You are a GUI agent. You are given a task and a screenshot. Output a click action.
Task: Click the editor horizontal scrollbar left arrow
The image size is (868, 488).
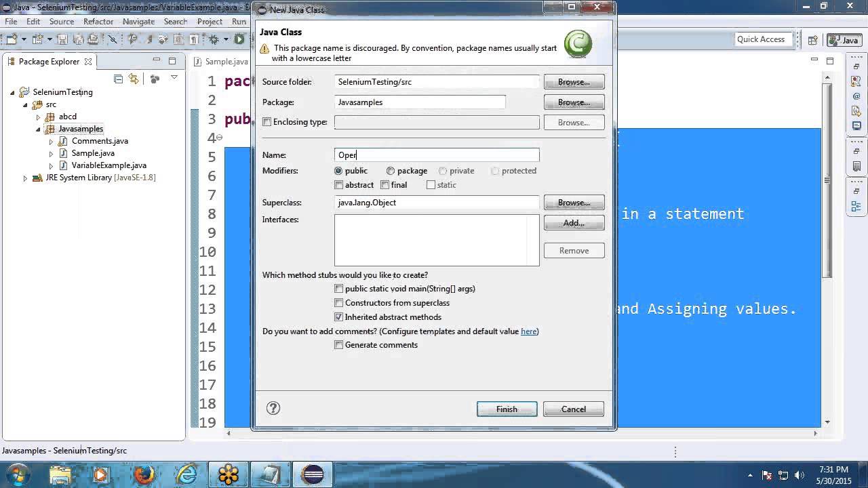tap(229, 432)
